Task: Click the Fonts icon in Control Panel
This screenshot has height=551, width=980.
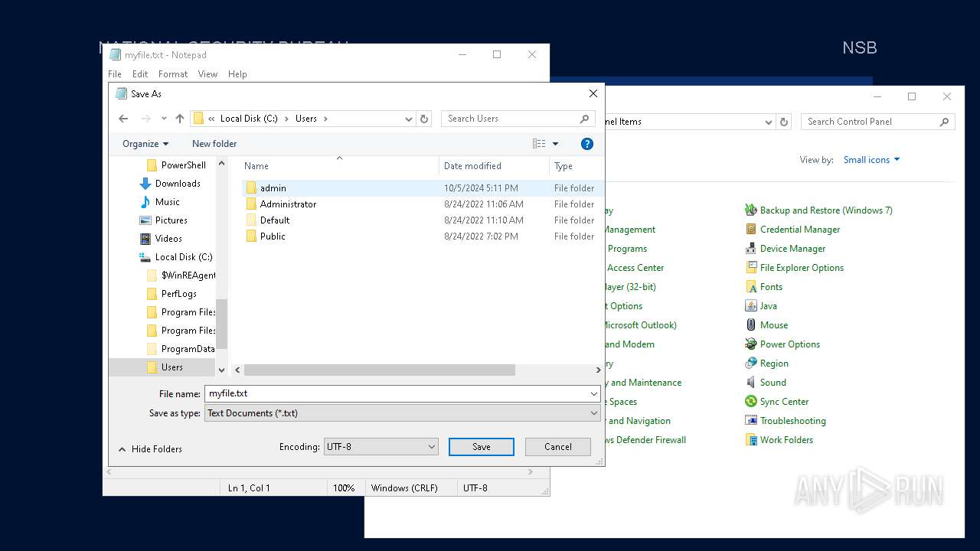Action: tap(751, 286)
